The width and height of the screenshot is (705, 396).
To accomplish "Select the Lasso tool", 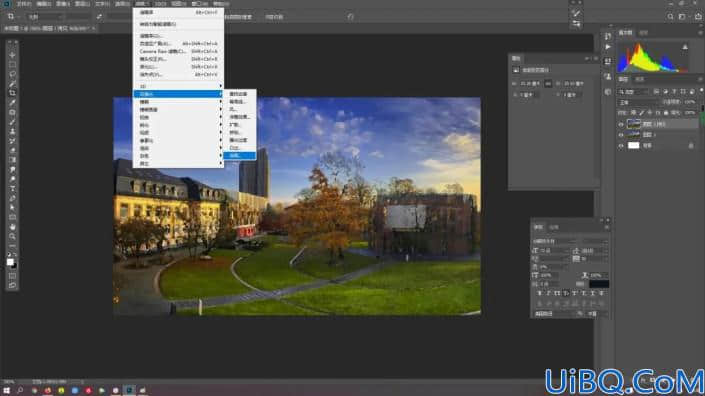I will click(x=12, y=74).
